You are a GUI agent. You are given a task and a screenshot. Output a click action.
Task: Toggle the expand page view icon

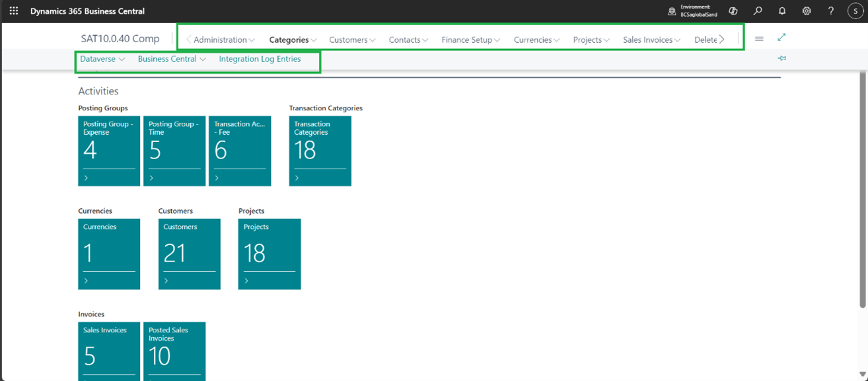[781, 38]
